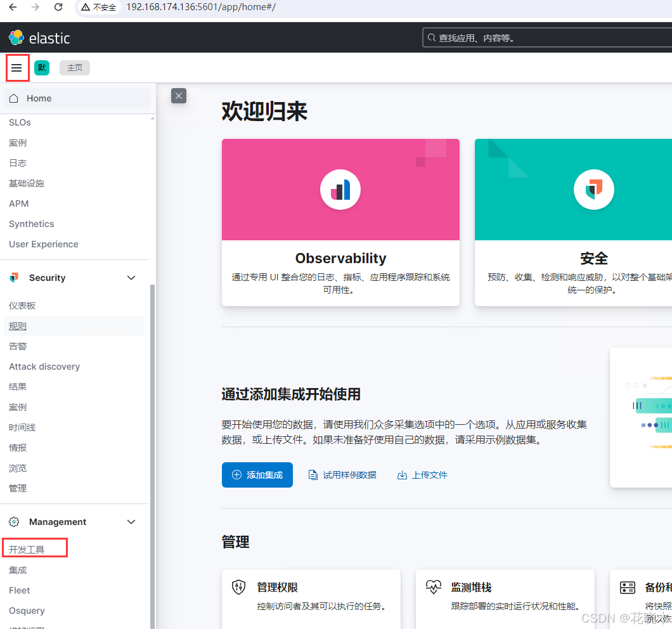This screenshot has width=672, height=629.
Task: Open 基础设施 in the sidebar
Action: point(27,183)
